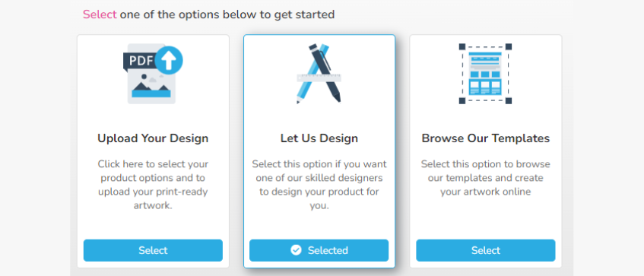Click the template layout icon

coord(485,74)
